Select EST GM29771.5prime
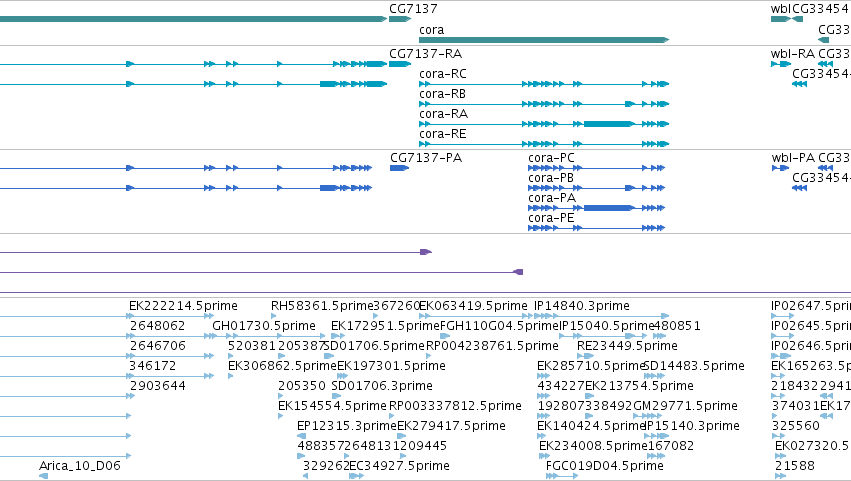 pyautogui.click(x=685, y=407)
